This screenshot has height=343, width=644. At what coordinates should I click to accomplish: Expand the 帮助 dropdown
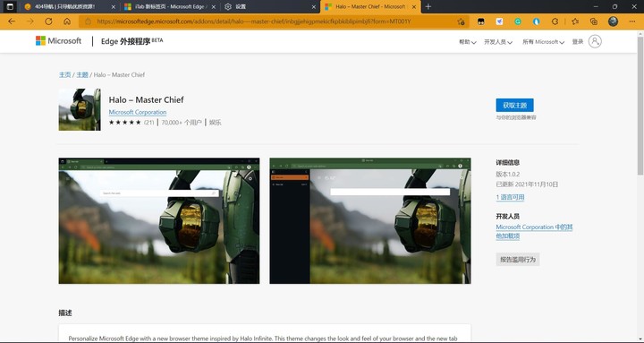(x=468, y=41)
